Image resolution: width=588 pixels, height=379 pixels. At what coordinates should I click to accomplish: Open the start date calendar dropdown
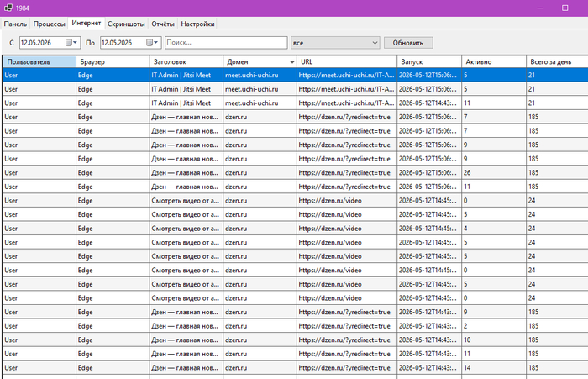(71, 42)
